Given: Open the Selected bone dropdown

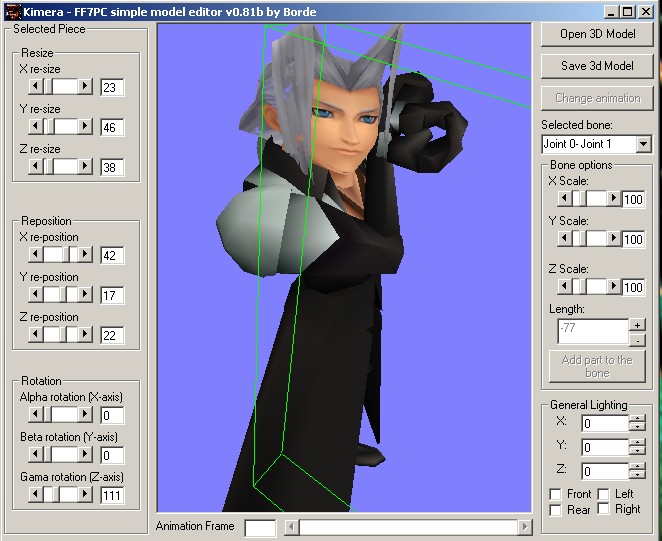Looking at the screenshot, I should click(642, 144).
